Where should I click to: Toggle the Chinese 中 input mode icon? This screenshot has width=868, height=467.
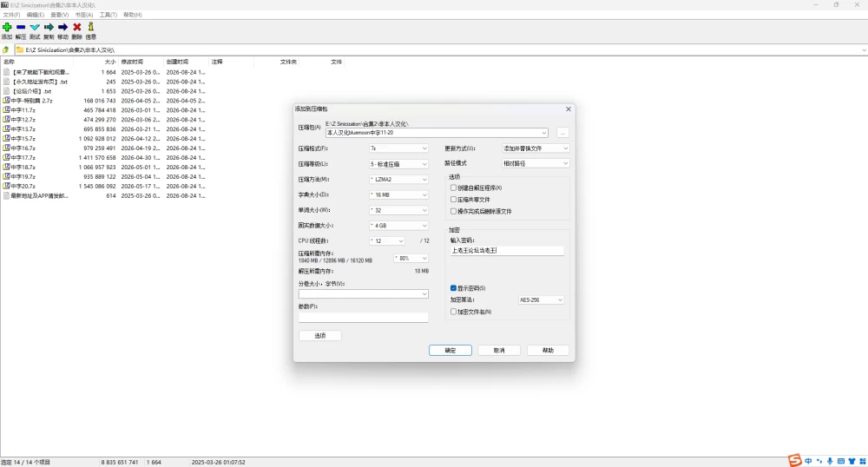point(808,461)
